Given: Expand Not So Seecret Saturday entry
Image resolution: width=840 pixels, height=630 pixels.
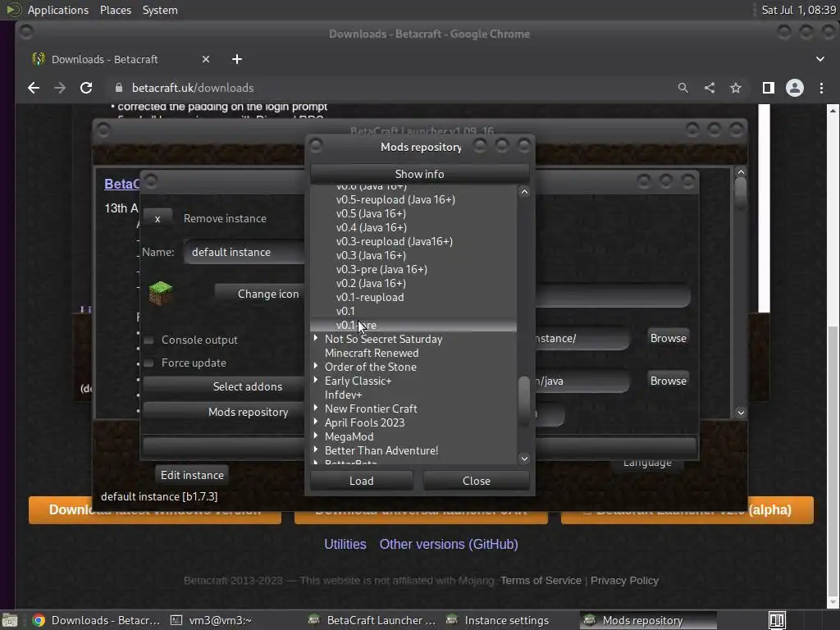Looking at the screenshot, I should (316, 338).
